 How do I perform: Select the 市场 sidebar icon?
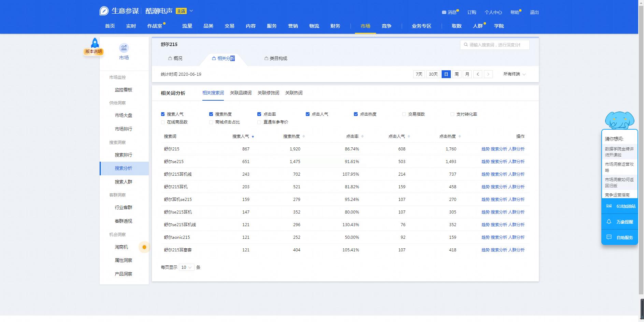pyautogui.click(x=124, y=48)
